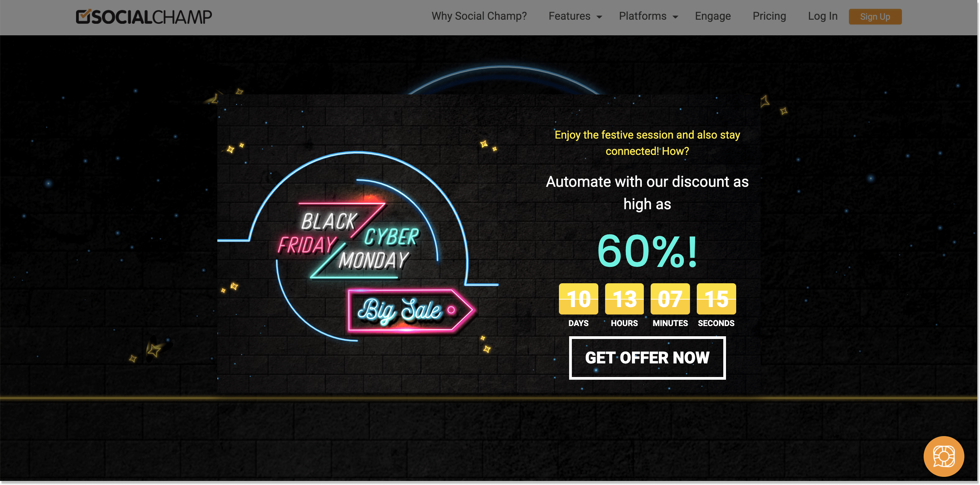Click the Big Sale neon tag

point(411,310)
